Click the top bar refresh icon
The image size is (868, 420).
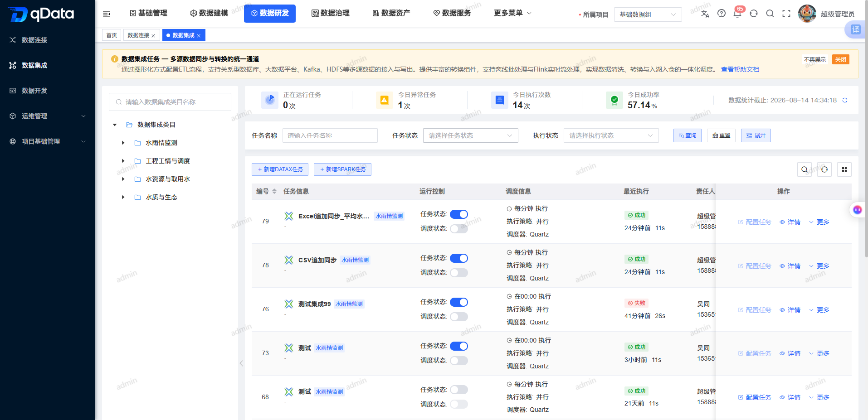point(754,14)
